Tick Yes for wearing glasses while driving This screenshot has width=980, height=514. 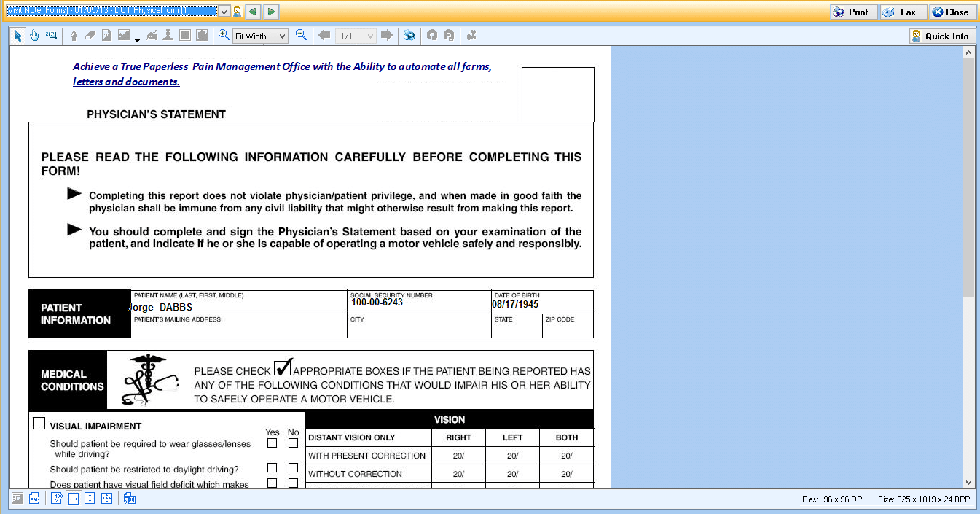click(273, 443)
